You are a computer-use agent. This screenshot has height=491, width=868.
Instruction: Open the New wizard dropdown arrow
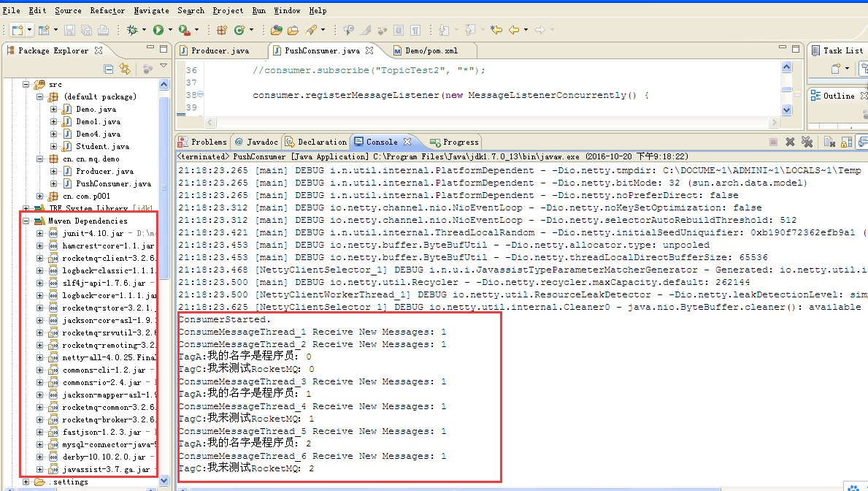click(28, 31)
